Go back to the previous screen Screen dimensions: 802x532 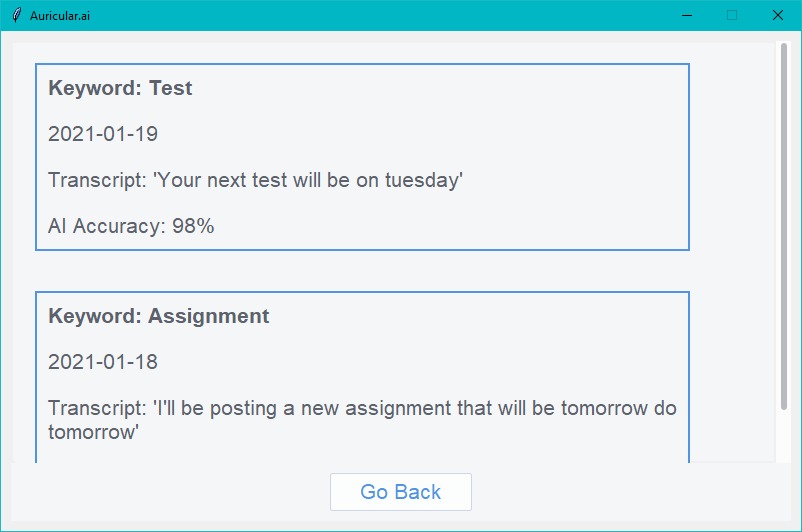[x=400, y=492]
